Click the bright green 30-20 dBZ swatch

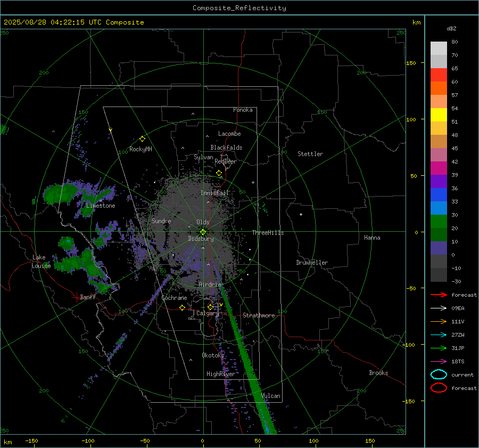[439, 222]
